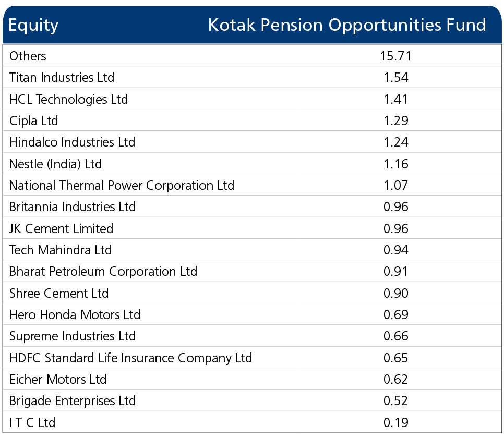Click JK Cement Limited entry
Viewport: 504px width, 438px height.
(x=61, y=228)
